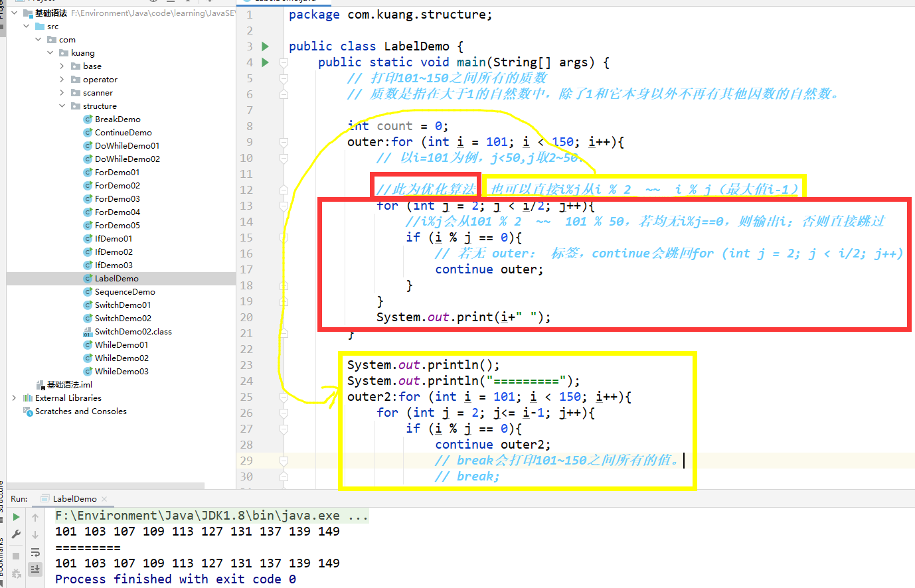The image size is (915, 588).
Task: Run the main method from line 4 gutter
Action: [265, 62]
